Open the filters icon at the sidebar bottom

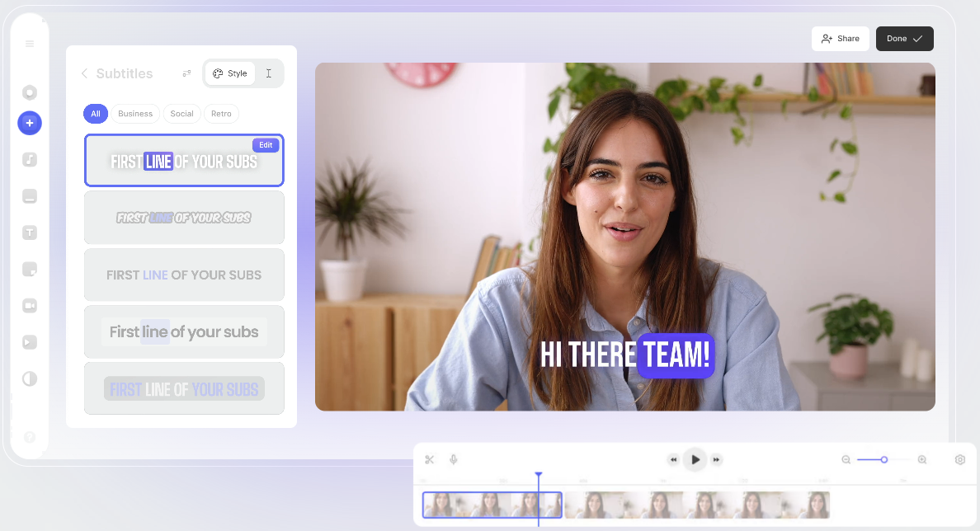click(30, 378)
